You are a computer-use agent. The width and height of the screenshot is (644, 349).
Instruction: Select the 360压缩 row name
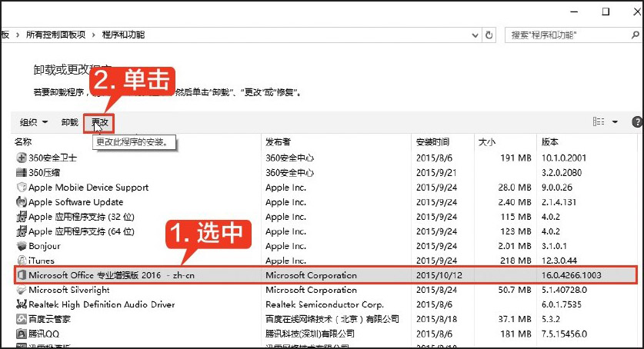tap(44, 173)
